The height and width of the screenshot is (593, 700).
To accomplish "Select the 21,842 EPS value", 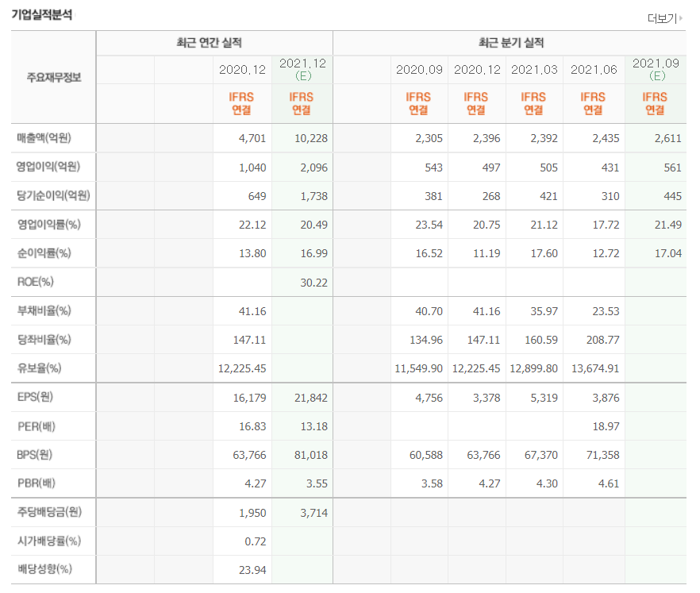I will 311,398.
